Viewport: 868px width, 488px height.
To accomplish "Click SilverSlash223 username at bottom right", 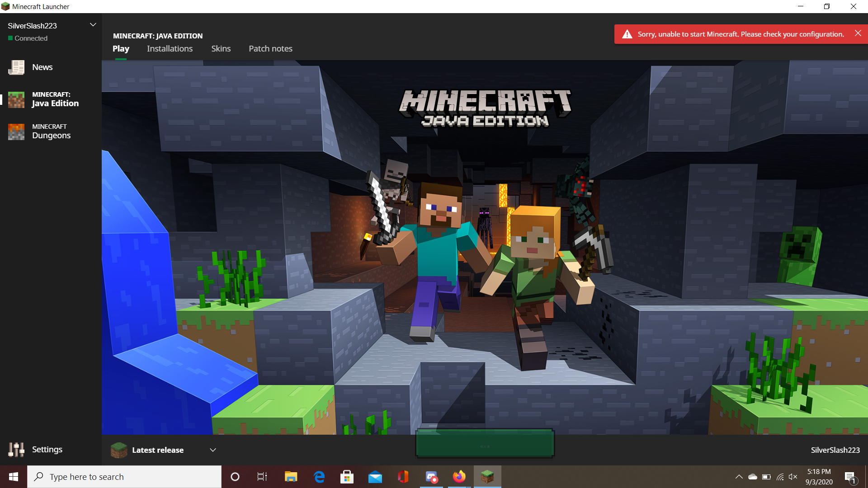I will 835,450.
